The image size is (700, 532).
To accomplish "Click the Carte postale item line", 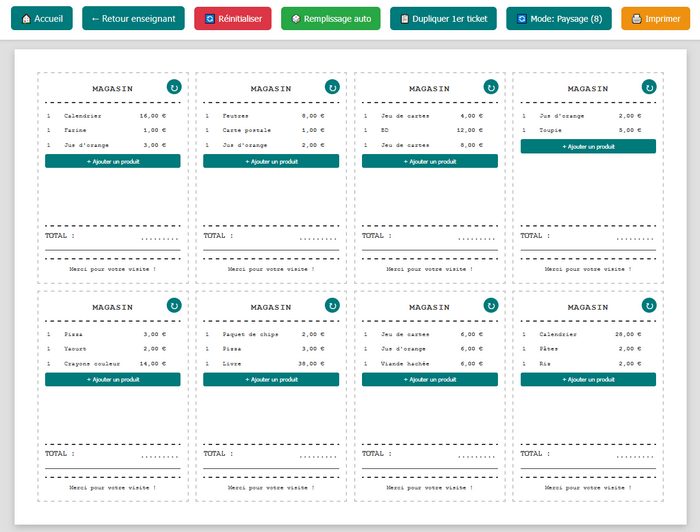I will tap(245, 131).
